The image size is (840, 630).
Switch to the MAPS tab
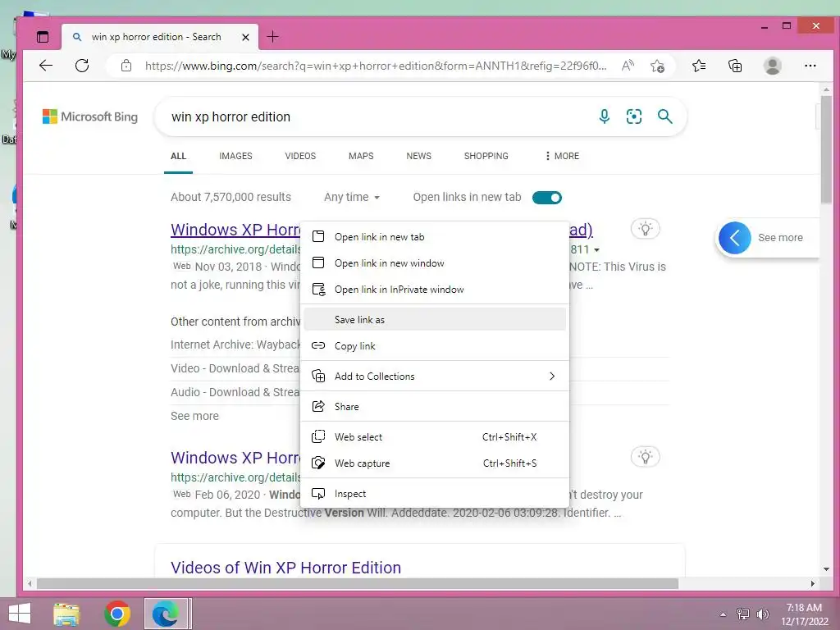(361, 156)
